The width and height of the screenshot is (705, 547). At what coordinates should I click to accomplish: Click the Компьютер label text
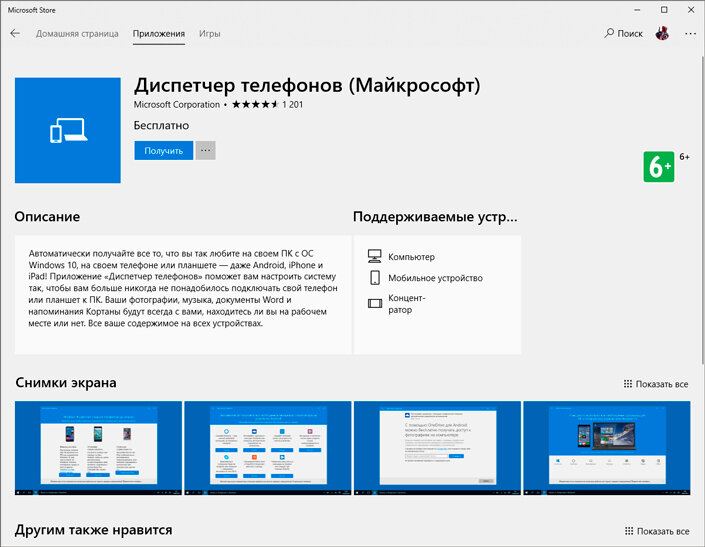tap(411, 257)
